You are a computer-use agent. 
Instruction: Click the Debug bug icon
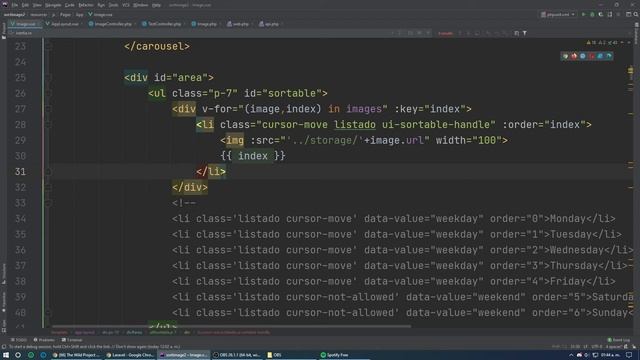(x=592, y=14)
